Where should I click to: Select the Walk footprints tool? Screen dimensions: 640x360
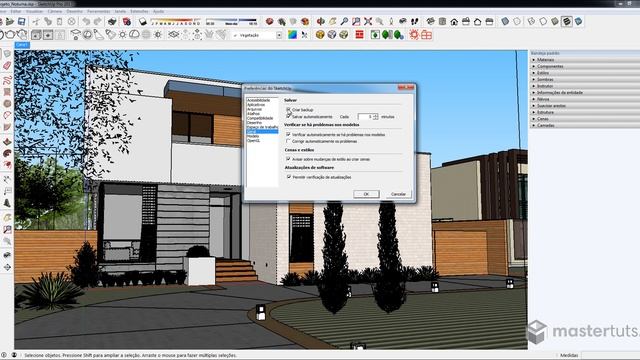(415, 21)
